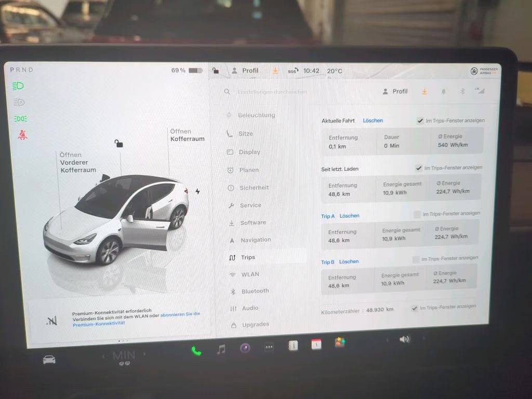This screenshot has height=399, width=532.
Task: Tap the SOS icon in status bar
Action: point(292,71)
